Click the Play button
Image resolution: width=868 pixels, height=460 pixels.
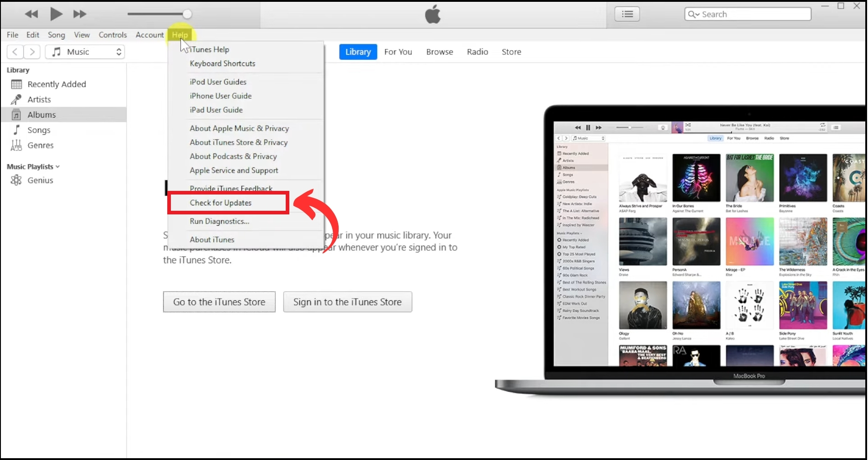pyautogui.click(x=56, y=14)
